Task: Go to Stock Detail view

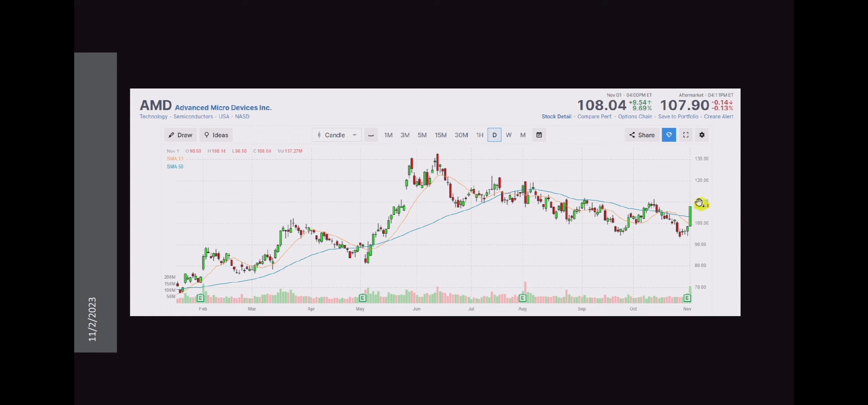Action: click(556, 117)
